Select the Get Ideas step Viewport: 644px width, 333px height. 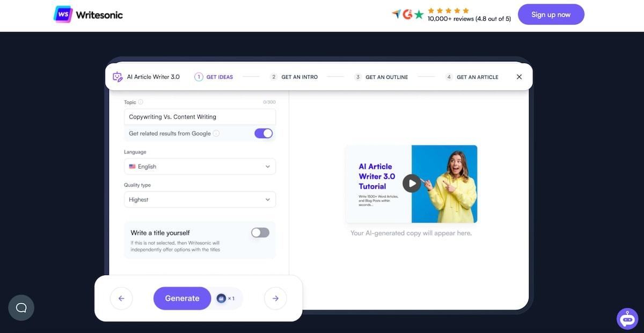point(214,77)
